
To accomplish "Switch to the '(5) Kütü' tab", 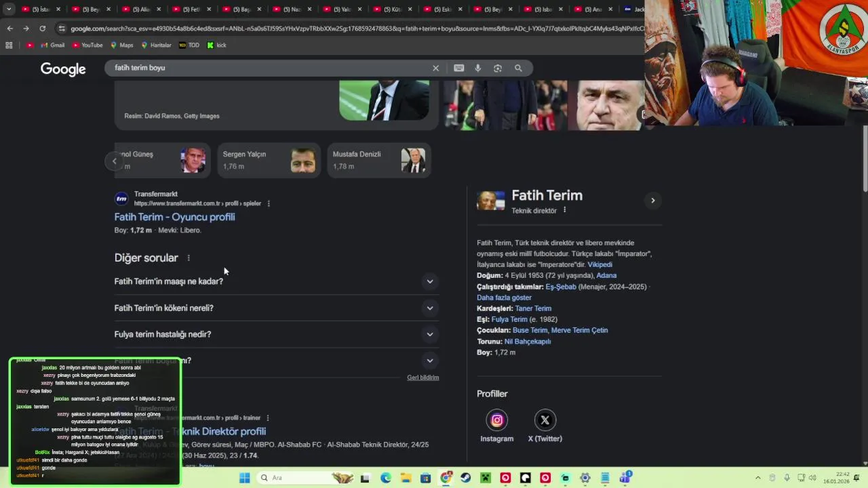I will point(392,9).
